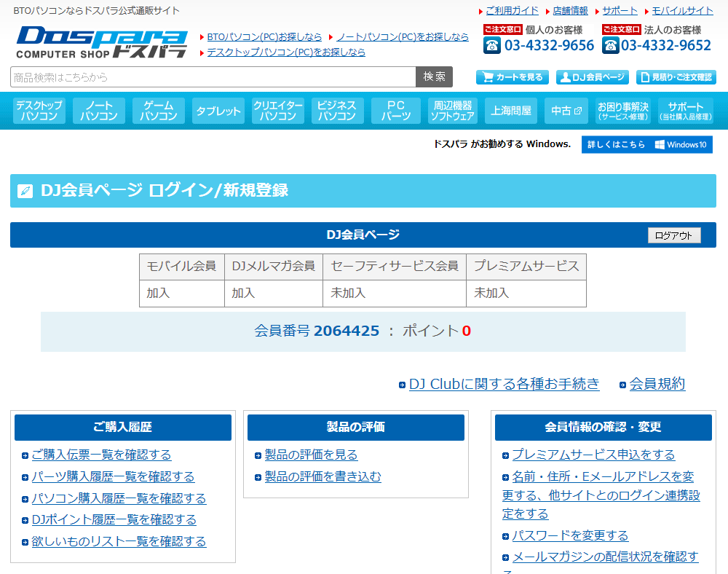Open the Windows10 詳しくはこちら banner
The height and width of the screenshot is (574, 728).
pos(646,144)
